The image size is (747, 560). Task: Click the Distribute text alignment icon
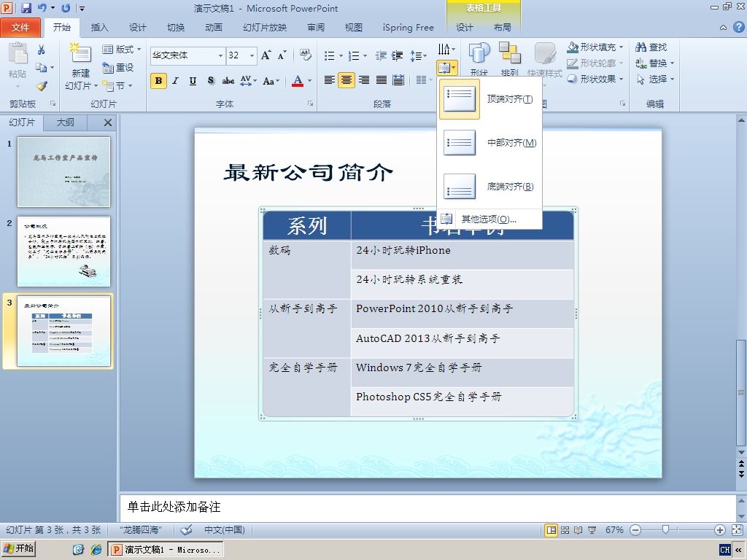coord(398,80)
